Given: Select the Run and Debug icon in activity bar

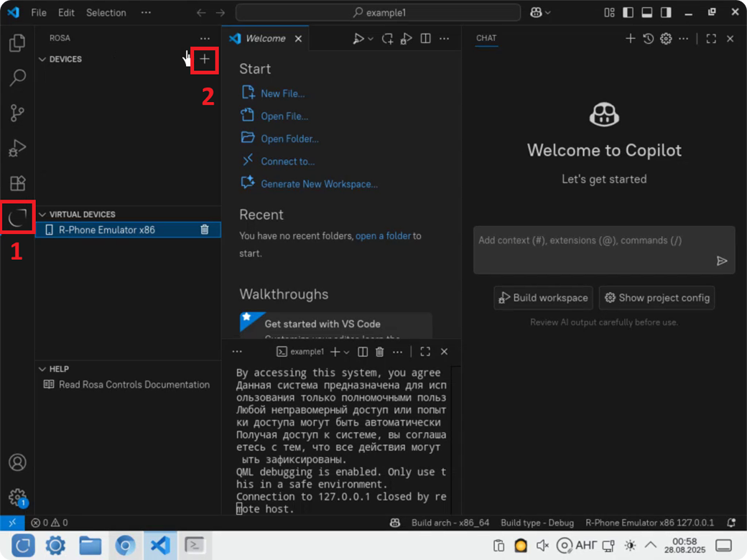Looking at the screenshot, I should tap(17, 148).
